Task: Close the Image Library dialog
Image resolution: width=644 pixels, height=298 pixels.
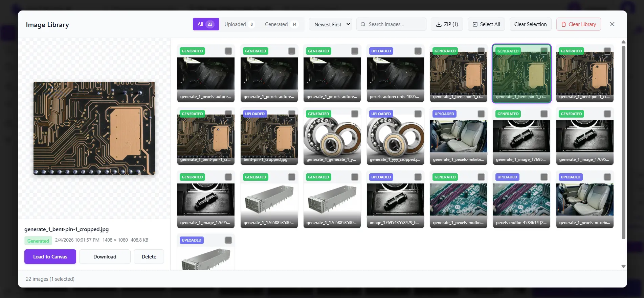Action: [x=612, y=24]
